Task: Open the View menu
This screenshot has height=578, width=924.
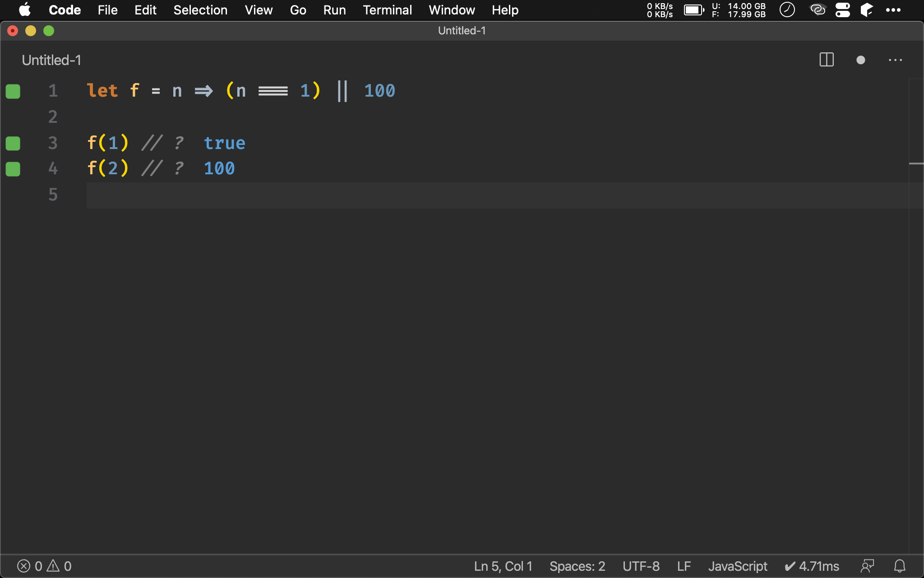Action: tap(259, 10)
